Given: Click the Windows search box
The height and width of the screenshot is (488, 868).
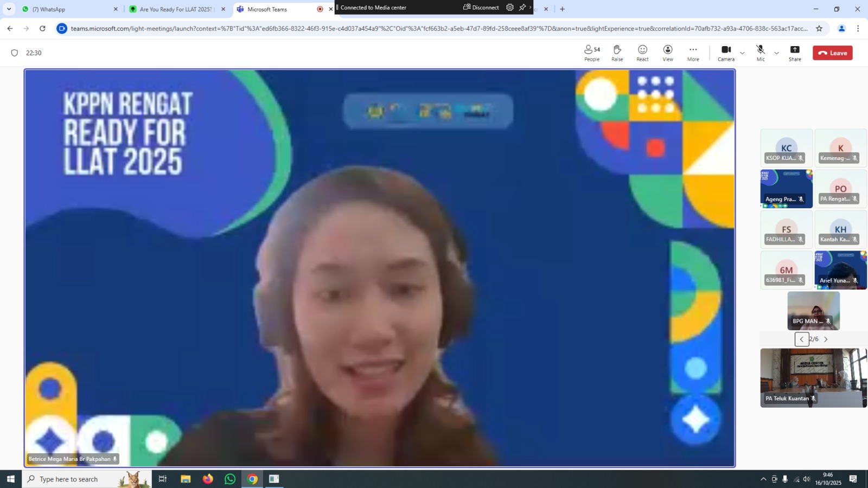Looking at the screenshot, I should [87, 479].
